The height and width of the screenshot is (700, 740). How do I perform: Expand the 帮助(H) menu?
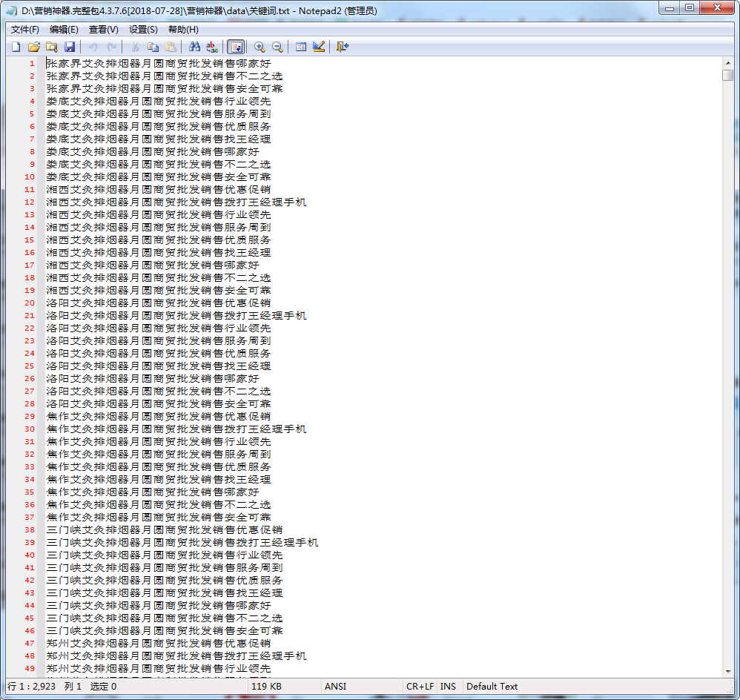coord(183,30)
